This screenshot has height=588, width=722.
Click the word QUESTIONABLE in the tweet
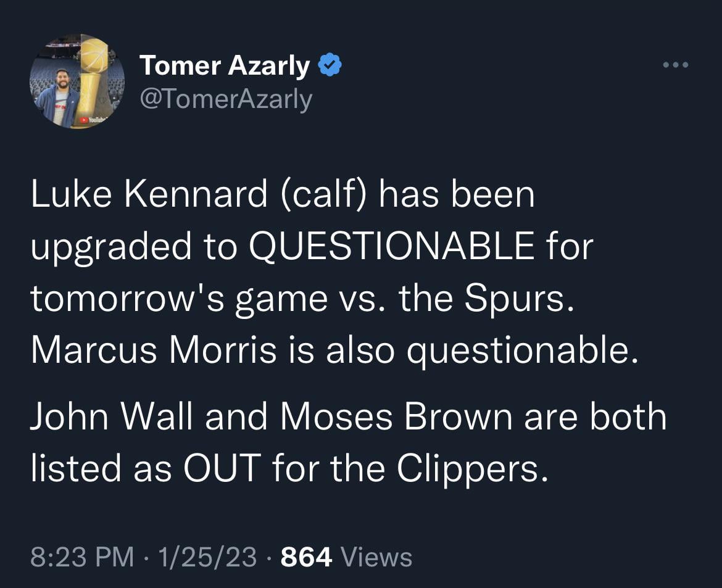pyautogui.click(x=392, y=247)
